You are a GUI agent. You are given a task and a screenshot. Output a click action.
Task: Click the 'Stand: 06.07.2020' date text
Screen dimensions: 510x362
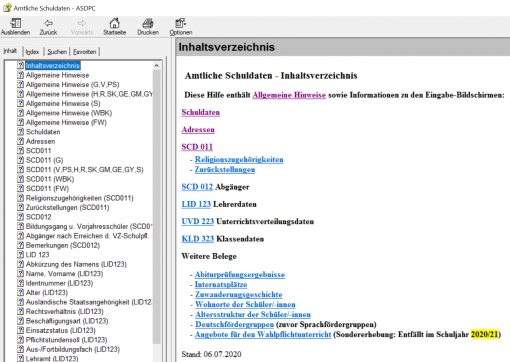[x=211, y=354]
